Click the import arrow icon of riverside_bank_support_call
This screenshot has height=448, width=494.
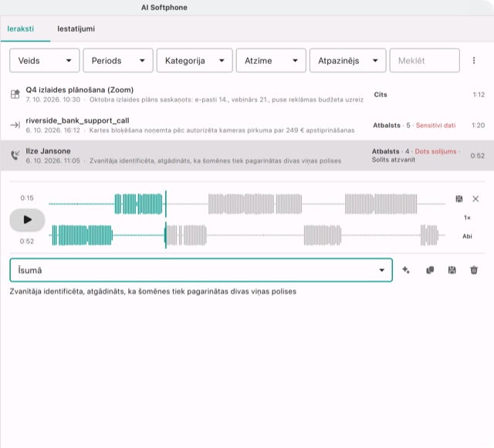[15, 125]
